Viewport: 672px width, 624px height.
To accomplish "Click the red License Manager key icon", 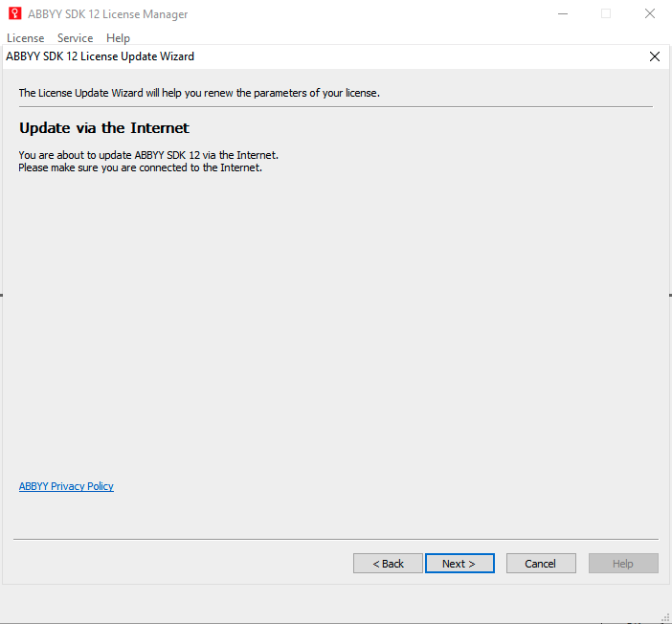I will [x=14, y=13].
